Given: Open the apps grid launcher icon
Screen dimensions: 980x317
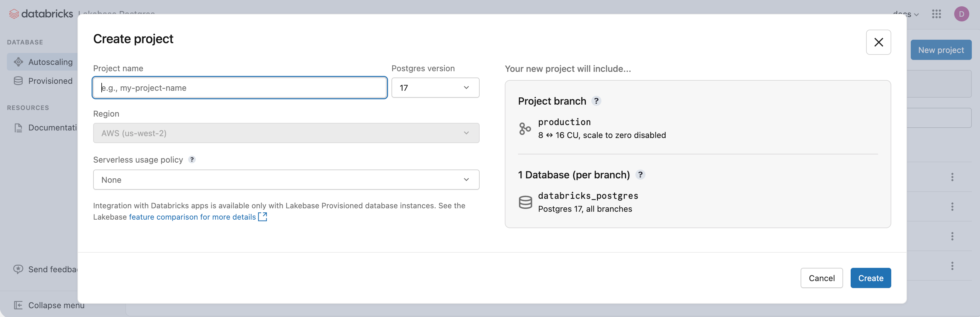Looking at the screenshot, I should tap(936, 14).
